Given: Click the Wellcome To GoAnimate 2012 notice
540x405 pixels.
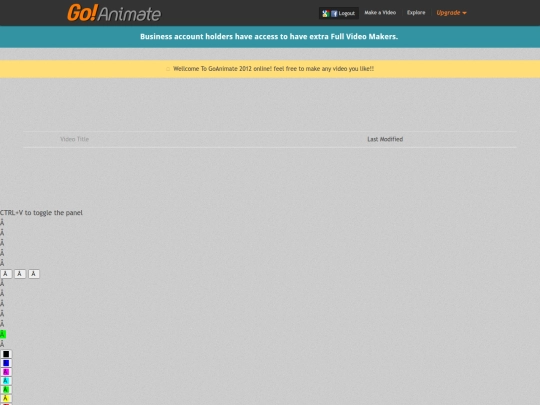Looking at the screenshot, I should (x=273, y=69).
